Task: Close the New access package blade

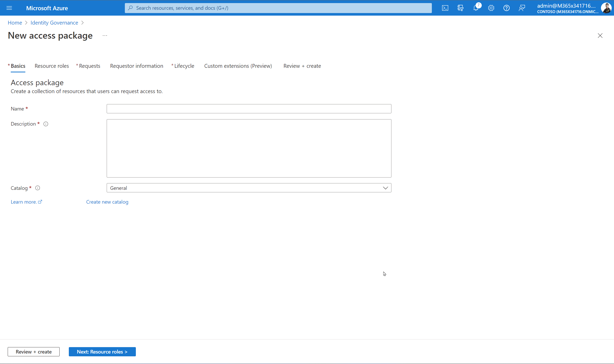Action: pyautogui.click(x=600, y=36)
